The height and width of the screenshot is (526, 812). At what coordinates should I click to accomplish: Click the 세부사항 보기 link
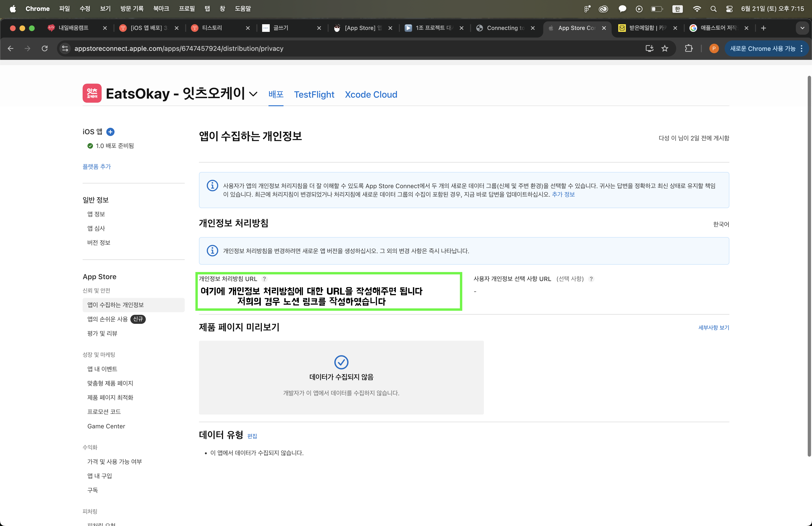coord(713,327)
